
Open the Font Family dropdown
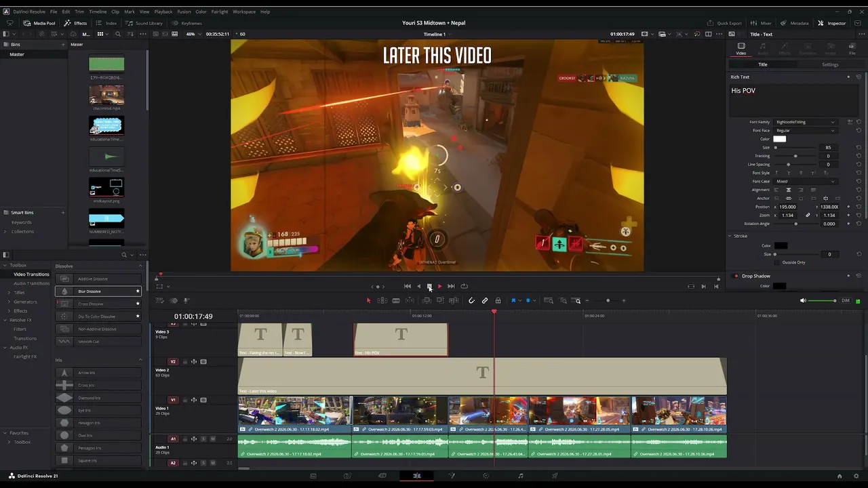[805, 122]
